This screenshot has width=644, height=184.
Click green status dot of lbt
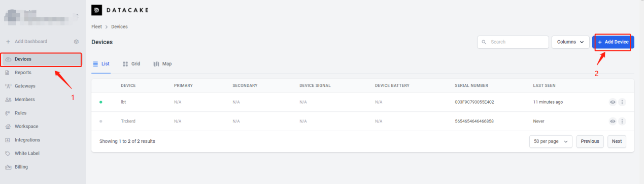tap(101, 102)
